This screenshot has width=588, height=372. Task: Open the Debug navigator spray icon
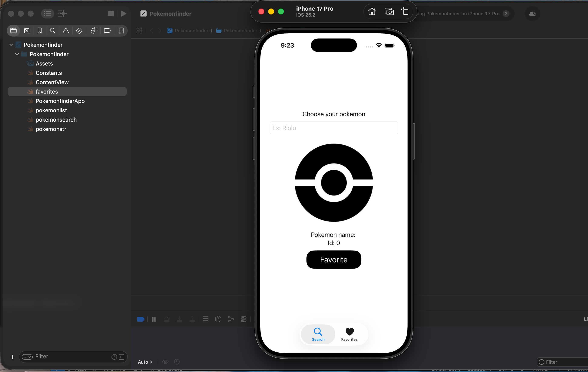pyautogui.click(x=94, y=30)
